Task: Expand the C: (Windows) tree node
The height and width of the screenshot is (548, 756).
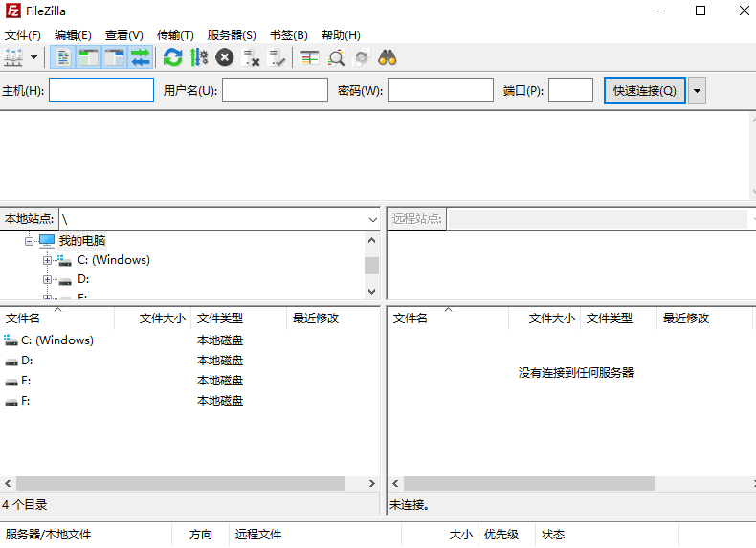Action: (47, 260)
